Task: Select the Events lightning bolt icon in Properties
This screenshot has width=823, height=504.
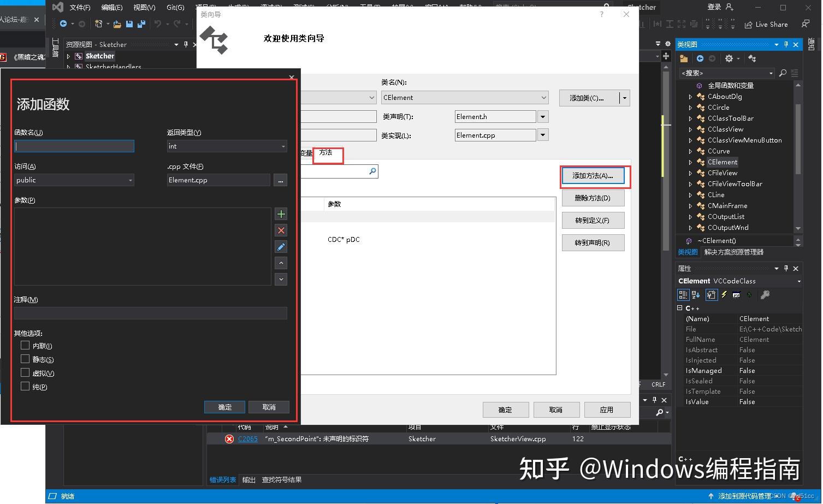Action: pyautogui.click(x=724, y=295)
